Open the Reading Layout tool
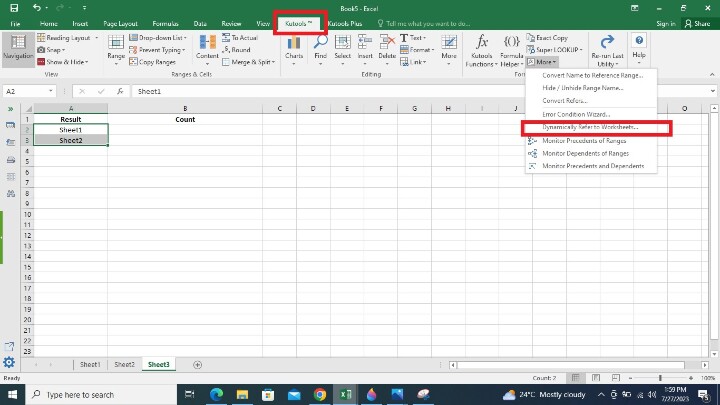 tap(68, 38)
